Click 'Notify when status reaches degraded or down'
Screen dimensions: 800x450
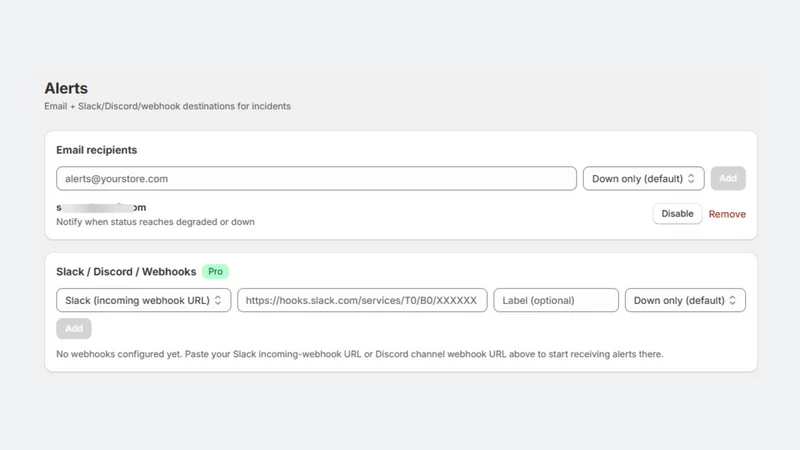click(x=155, y=222)
